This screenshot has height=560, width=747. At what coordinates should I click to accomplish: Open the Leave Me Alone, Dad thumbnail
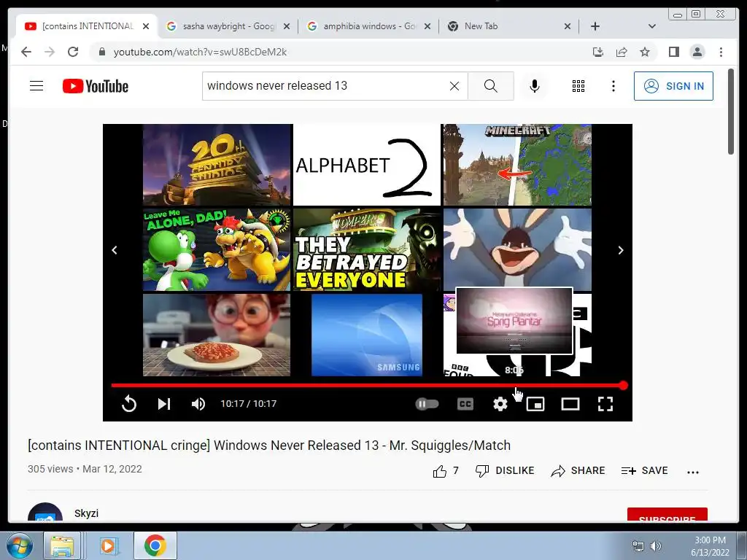[216, 249]
